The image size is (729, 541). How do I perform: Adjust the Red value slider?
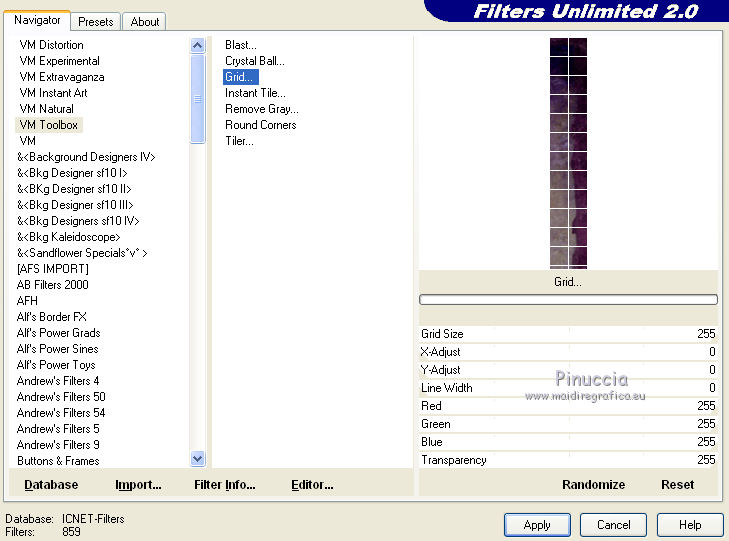tap(568, 406)
